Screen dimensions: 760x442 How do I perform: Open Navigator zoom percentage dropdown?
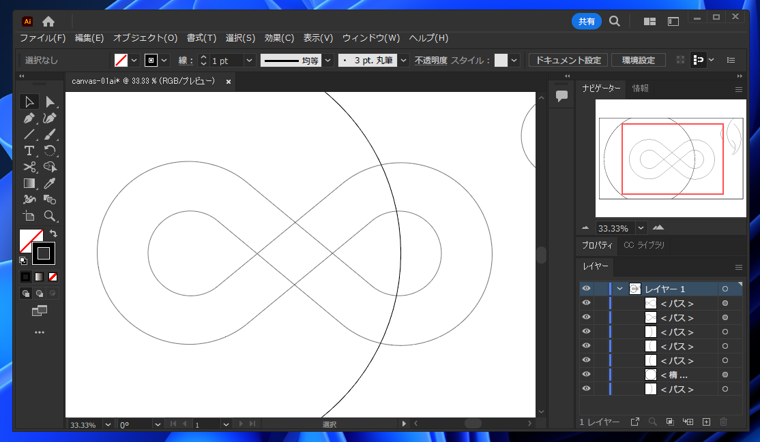[x=641, y=228]
